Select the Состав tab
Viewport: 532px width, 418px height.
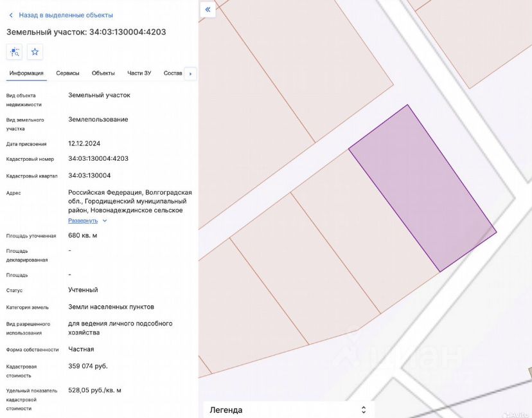click(x=173, y=73)
